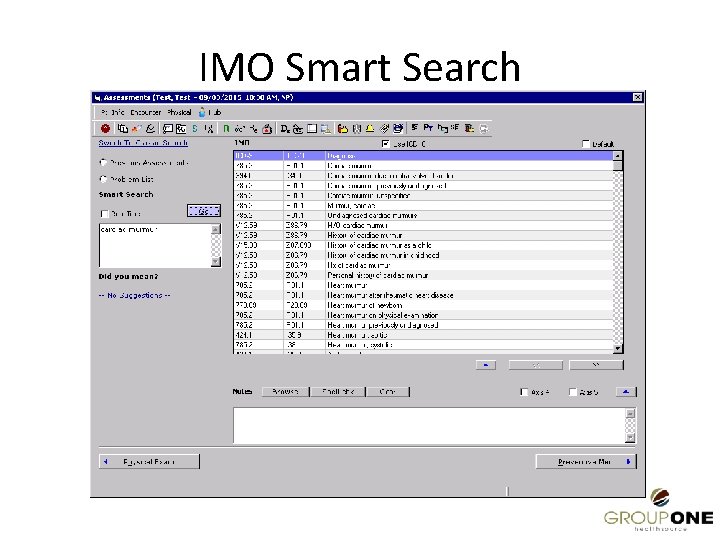This screenshot has height=540, width=720.
Task: Click the small blue up arrow beside Axis 5
Action: pyautogui.click(x=626, y=392)
